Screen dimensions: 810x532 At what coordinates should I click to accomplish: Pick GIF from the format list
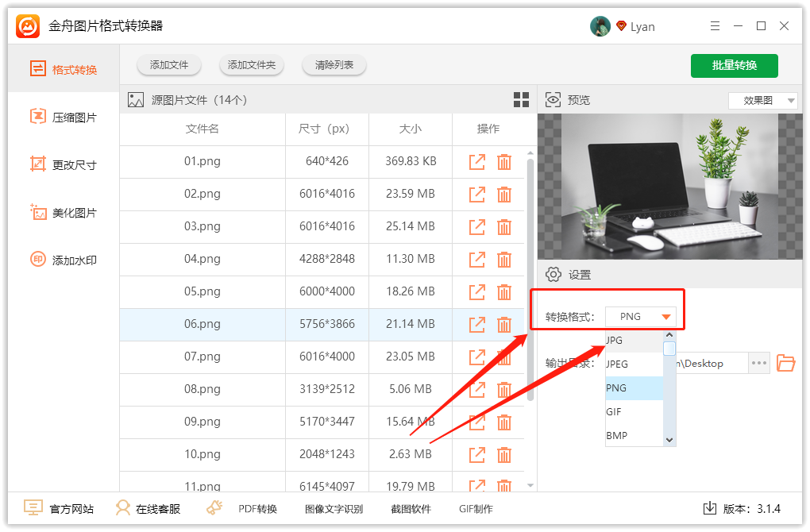(x=634, y=411)
